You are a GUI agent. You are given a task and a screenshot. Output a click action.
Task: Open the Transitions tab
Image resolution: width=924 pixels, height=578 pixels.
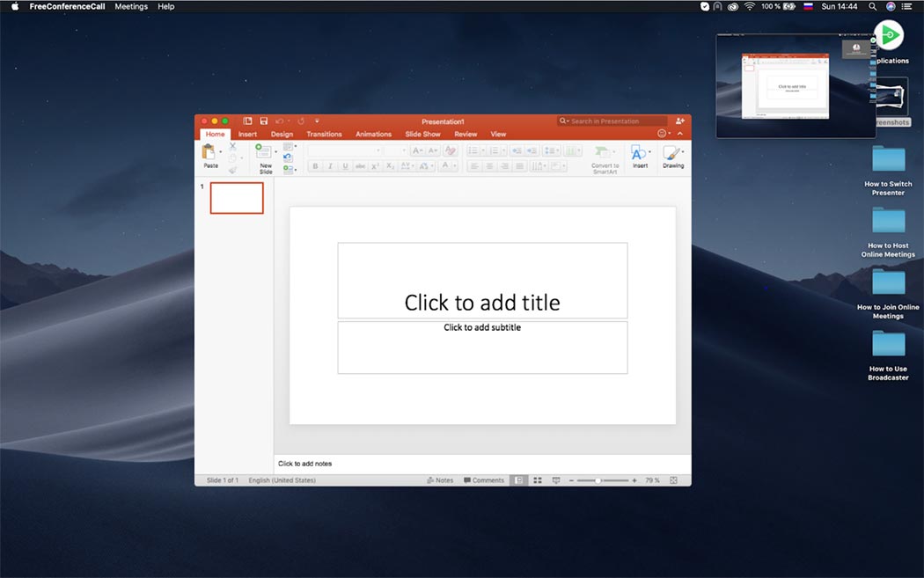click(324, 135)
